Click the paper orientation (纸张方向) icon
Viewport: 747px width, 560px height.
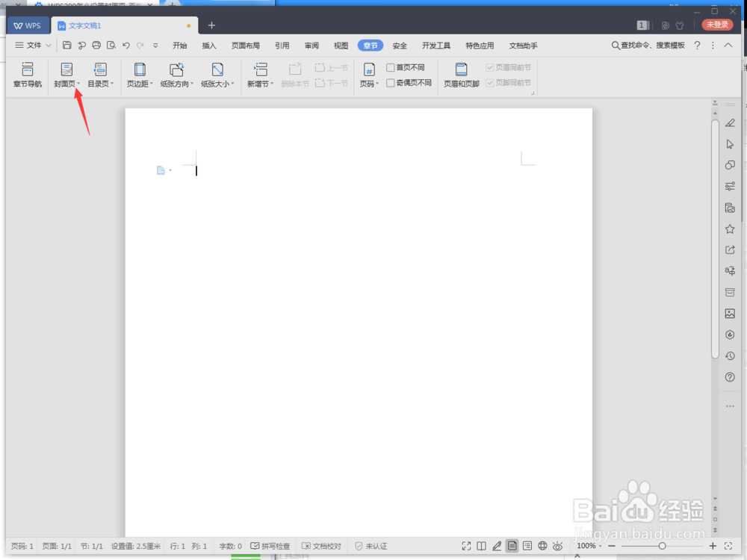[176, 69]
